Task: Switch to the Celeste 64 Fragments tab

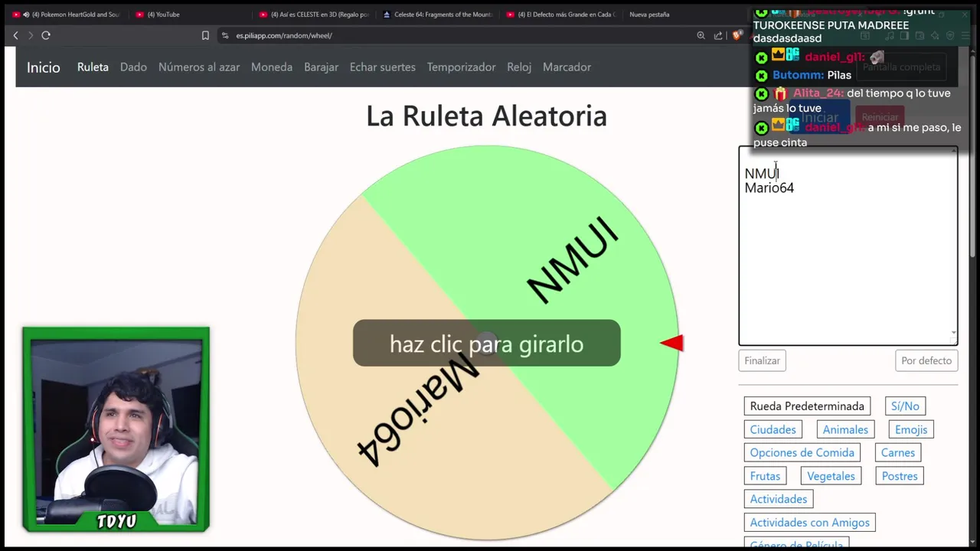Action: [437, 14]
